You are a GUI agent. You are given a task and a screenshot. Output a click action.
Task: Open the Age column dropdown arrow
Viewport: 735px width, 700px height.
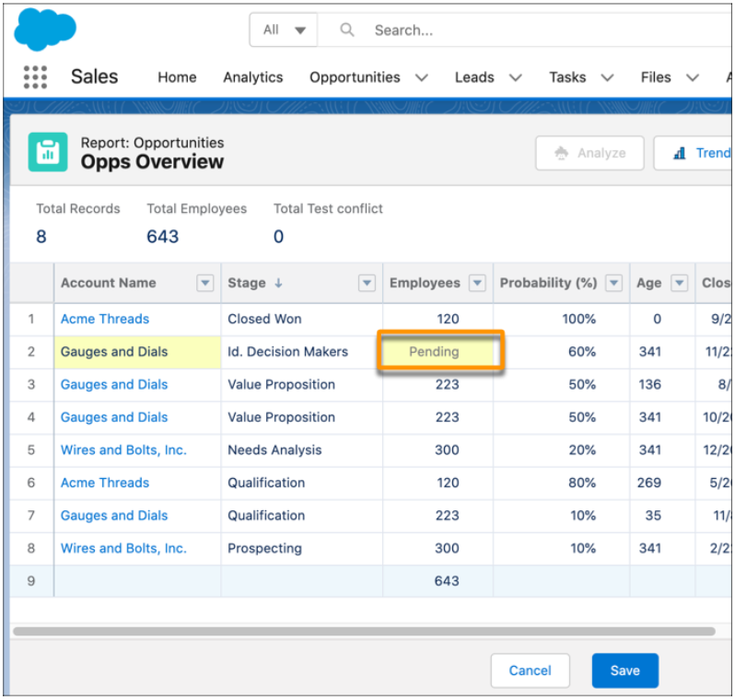[x=680, y=284]
